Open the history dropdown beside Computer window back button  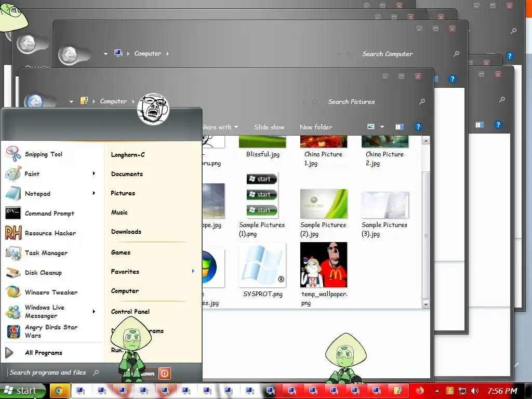coord(105,54)
